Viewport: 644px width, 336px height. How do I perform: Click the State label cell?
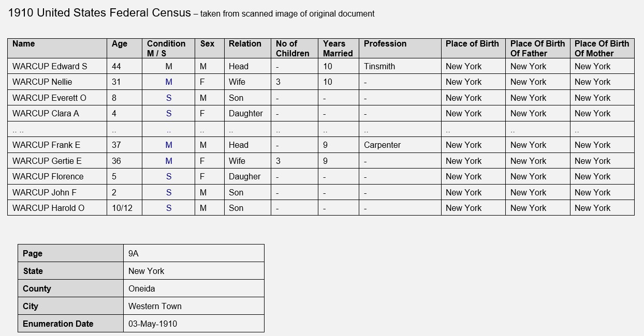coord(70,271)
